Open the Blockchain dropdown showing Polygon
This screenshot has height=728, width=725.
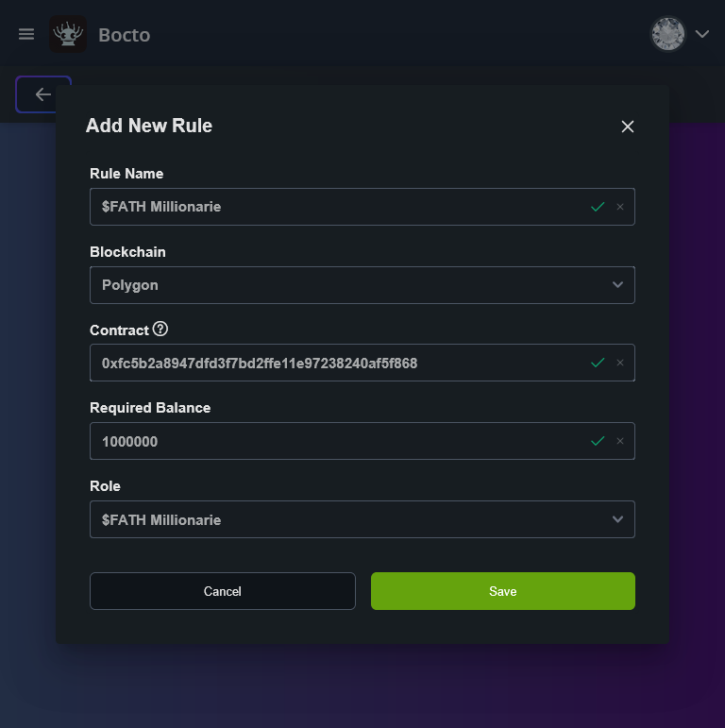click(362, 285)
